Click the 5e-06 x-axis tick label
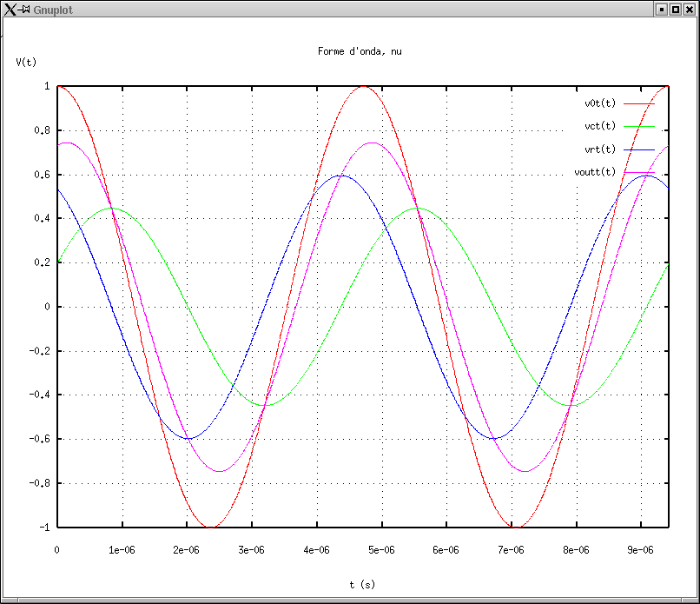This screenshot has height=604, width=700. click(x=381, y=550)
